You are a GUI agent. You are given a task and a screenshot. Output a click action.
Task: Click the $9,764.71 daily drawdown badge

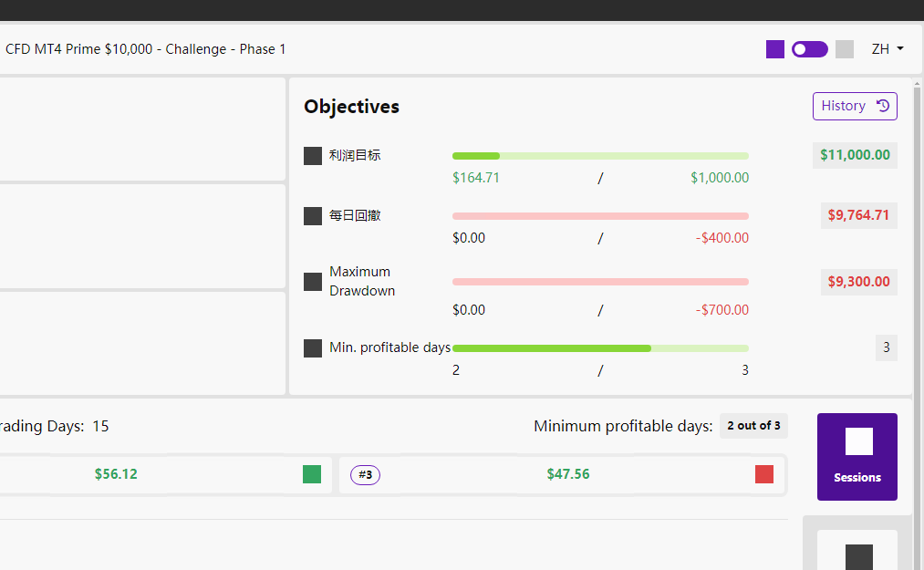[x=858, y=215]
